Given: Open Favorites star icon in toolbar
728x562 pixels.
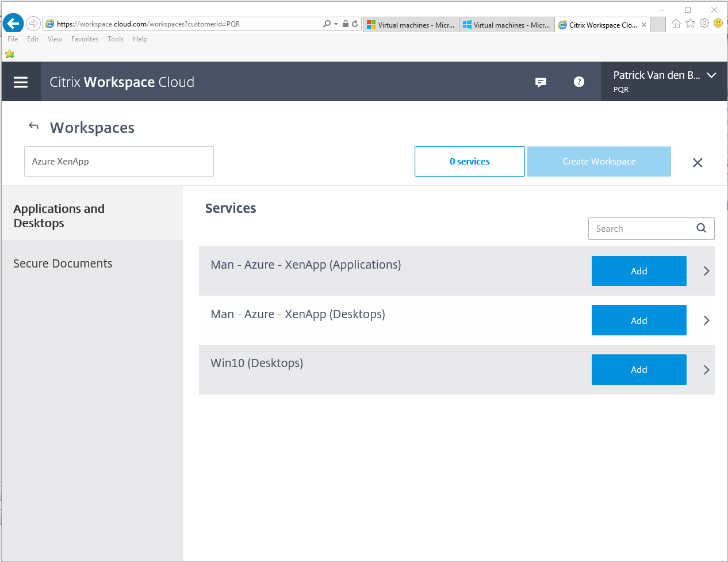Looking at the screenshot, I should coord(690,23).
